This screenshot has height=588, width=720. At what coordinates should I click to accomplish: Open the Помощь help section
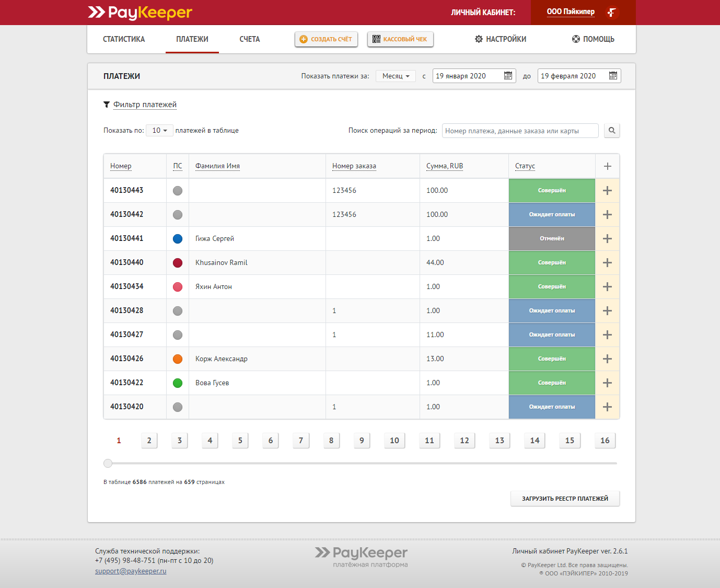(593, 39)
